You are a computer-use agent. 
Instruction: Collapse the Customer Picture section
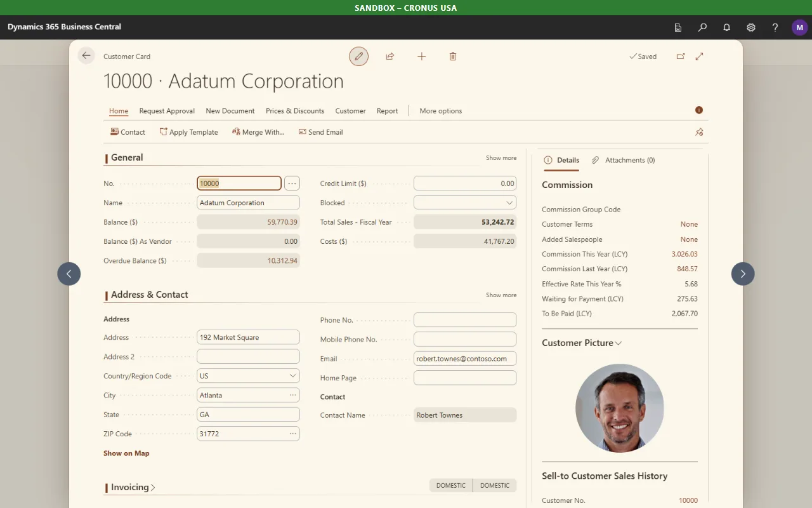(x=582, y=343)
